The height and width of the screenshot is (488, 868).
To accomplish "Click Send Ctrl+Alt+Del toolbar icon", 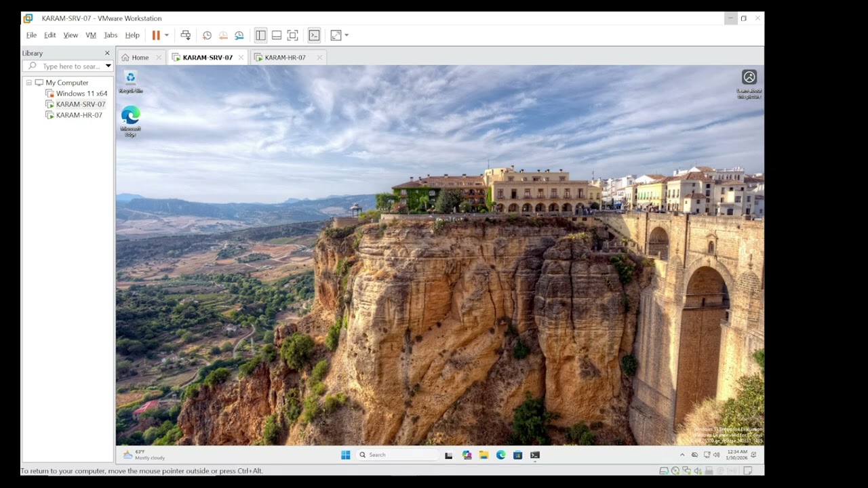I will tap(186, 35).
